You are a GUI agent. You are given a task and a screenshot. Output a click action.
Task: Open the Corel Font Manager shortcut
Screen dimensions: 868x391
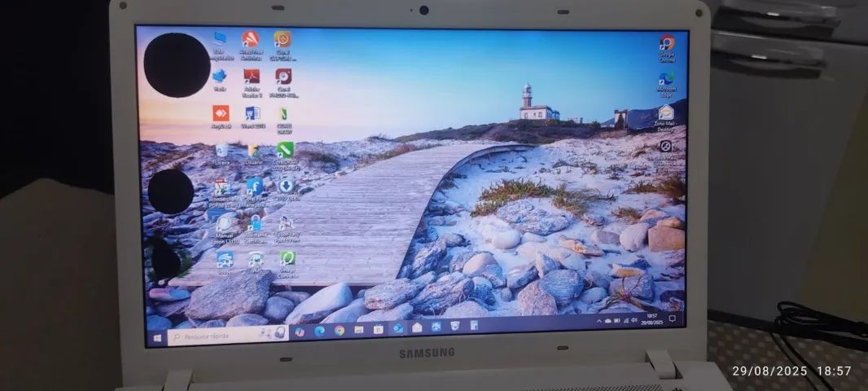tap(255, 187)
